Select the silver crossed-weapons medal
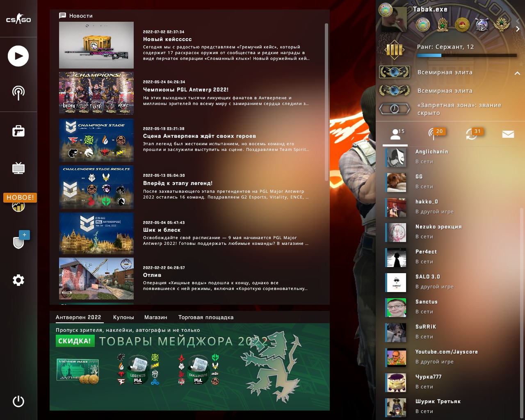The image size is (525, 420). (482, 25)
